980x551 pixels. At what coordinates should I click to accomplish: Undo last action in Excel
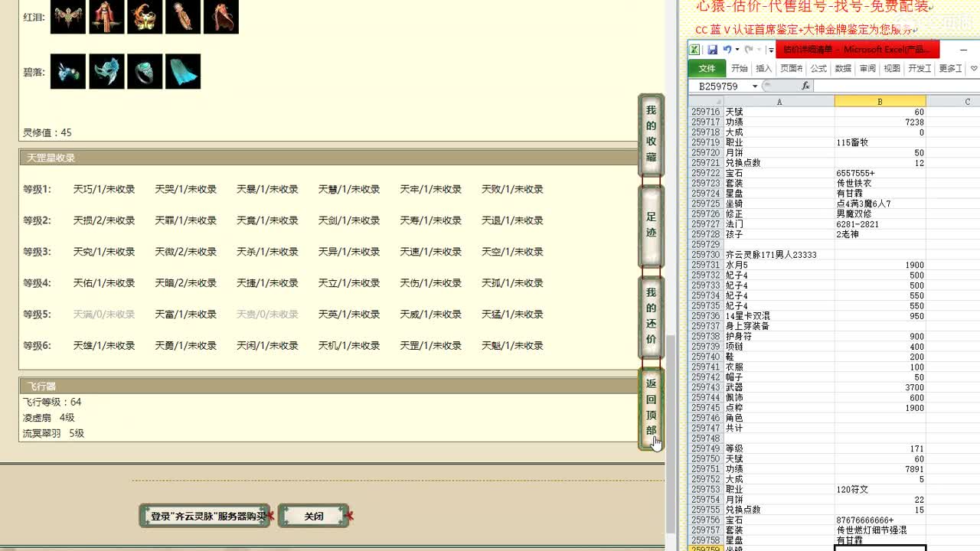coord(727,50)
